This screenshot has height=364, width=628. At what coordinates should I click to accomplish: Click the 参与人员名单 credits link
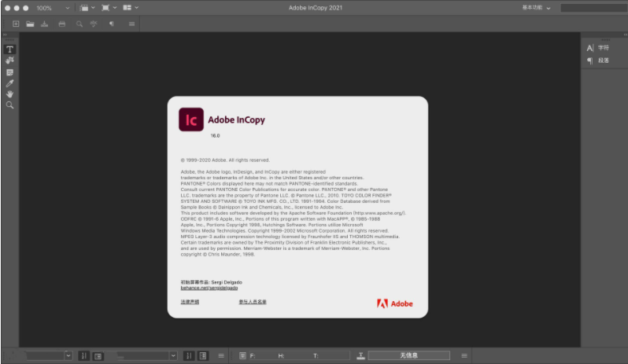point(253,302)
